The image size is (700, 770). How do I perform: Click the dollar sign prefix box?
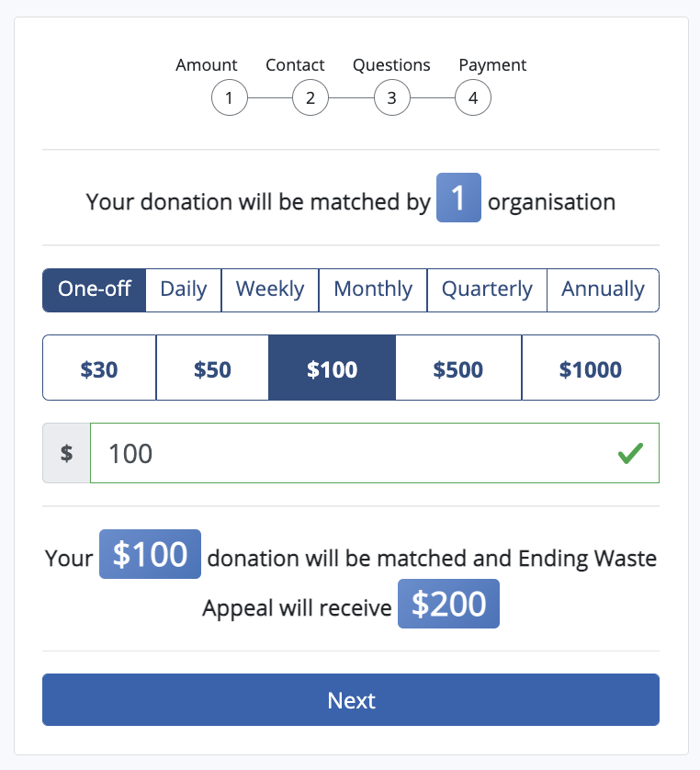tap(66, 453)
